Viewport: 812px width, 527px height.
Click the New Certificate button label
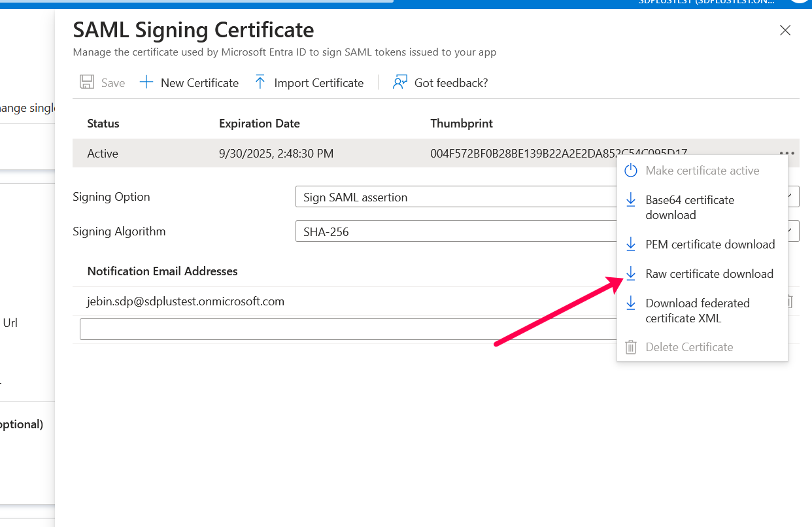[x=199, y=83]
